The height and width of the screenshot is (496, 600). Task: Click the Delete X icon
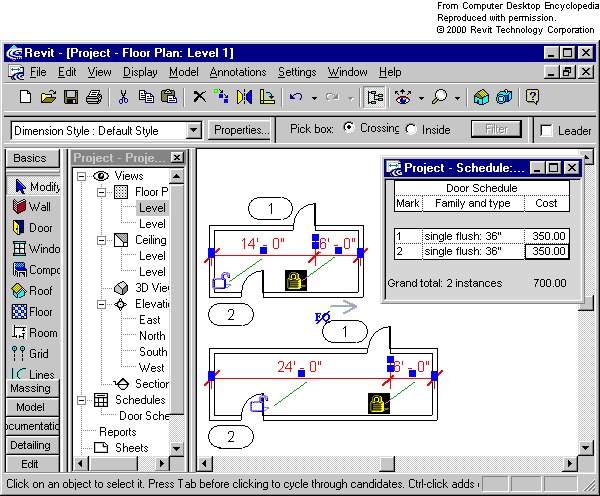coord(199,97)
